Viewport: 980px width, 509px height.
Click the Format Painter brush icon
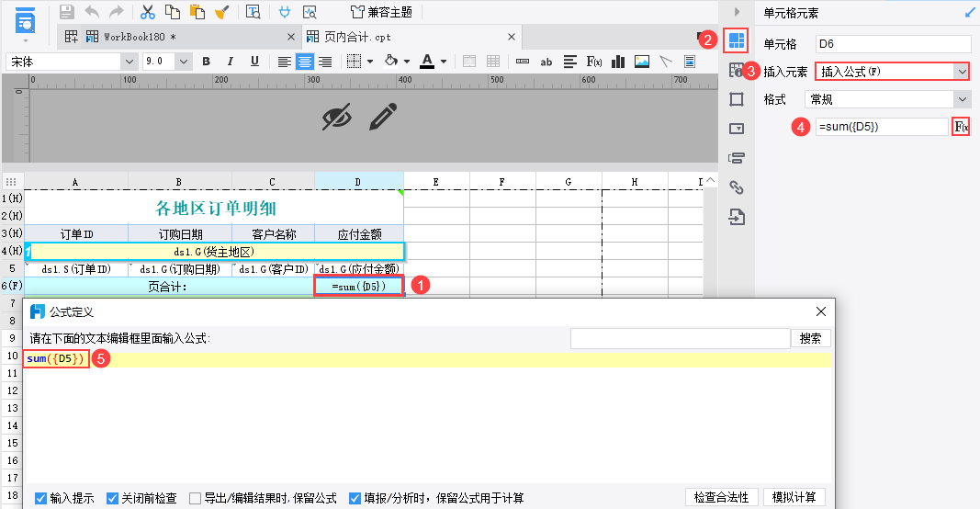point(222,12)
